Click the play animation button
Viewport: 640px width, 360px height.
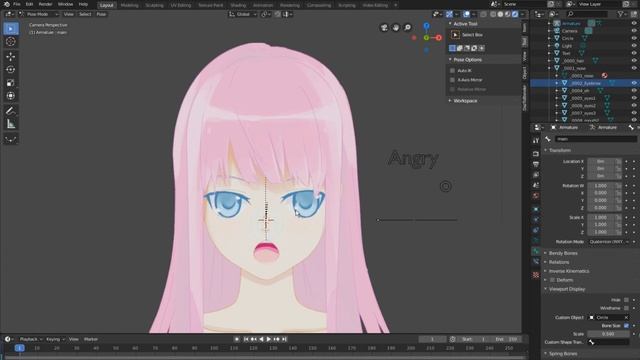[x=269, y=339]
